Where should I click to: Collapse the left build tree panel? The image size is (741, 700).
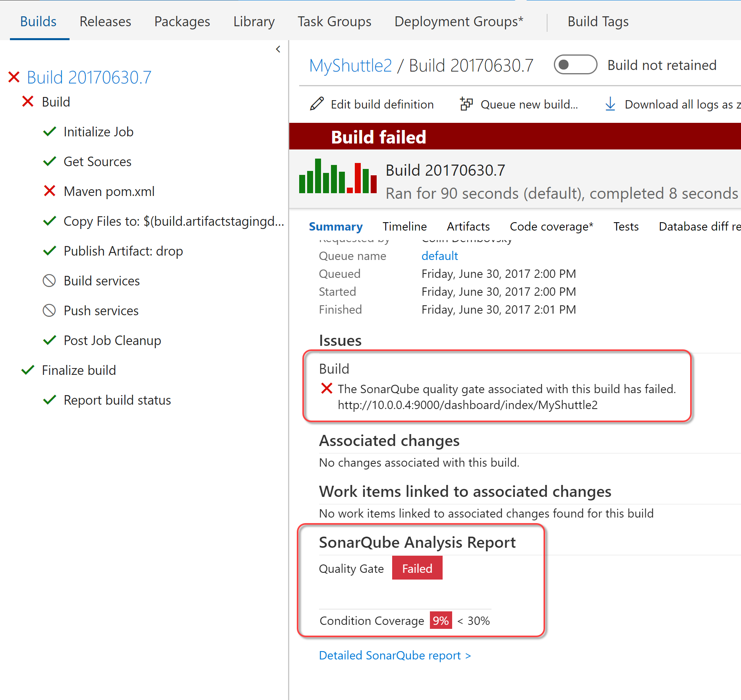point(278,49)
